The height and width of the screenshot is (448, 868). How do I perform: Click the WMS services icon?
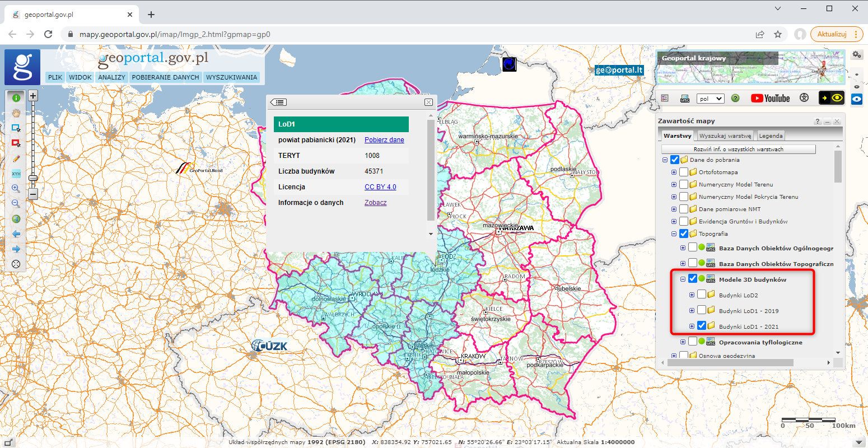[684, 99]
